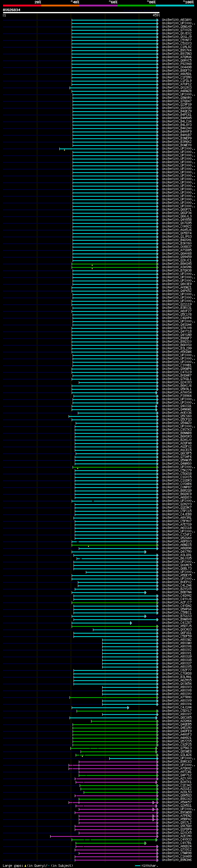
Task: Select the UniRef100_B7QH38 label
Action: [177, 271]
